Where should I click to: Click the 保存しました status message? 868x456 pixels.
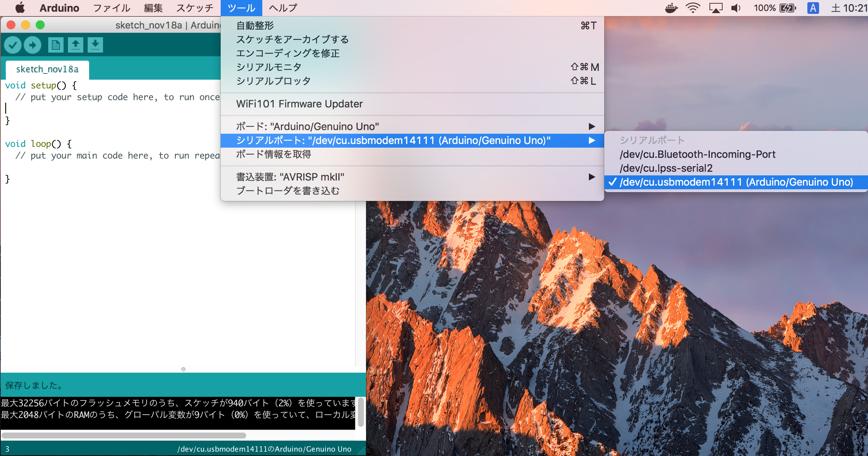coord(34,385)
